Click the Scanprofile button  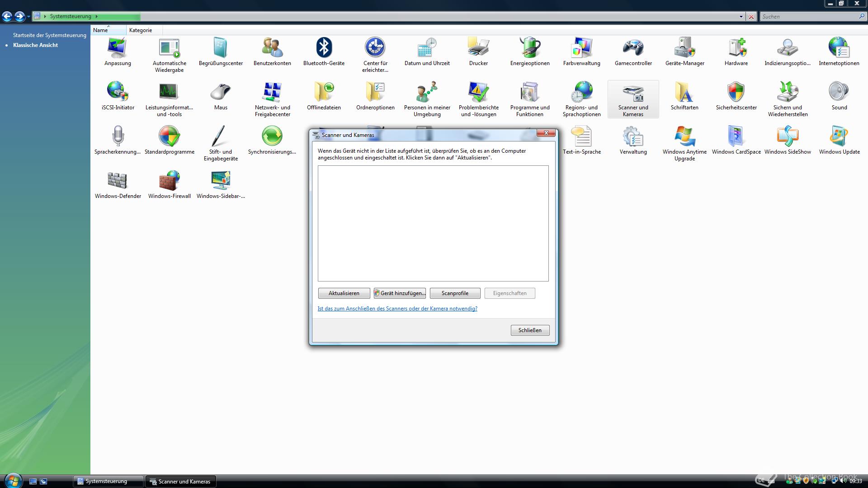[455, 293]
